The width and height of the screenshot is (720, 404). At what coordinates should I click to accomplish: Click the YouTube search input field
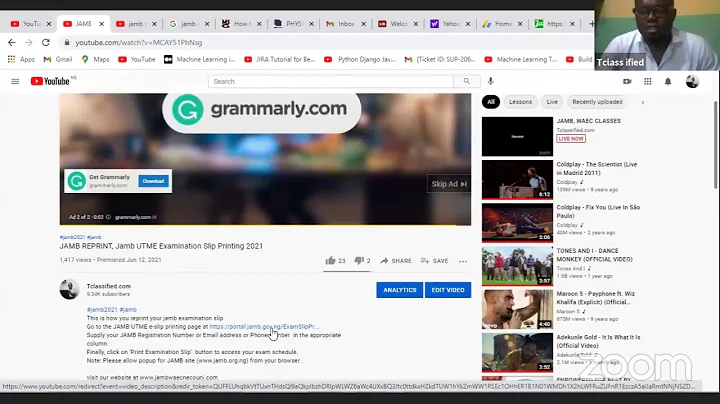tap(331, 81)
